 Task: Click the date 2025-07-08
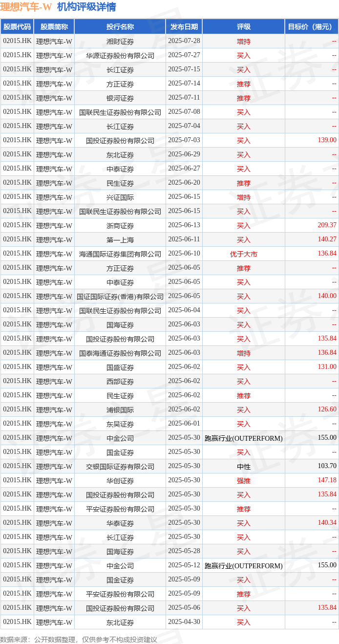tap(184, 112)
